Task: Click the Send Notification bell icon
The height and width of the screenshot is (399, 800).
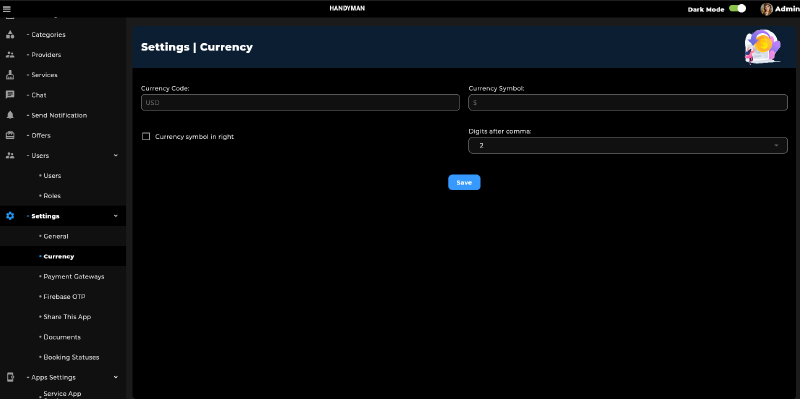Action: point(10,115)
